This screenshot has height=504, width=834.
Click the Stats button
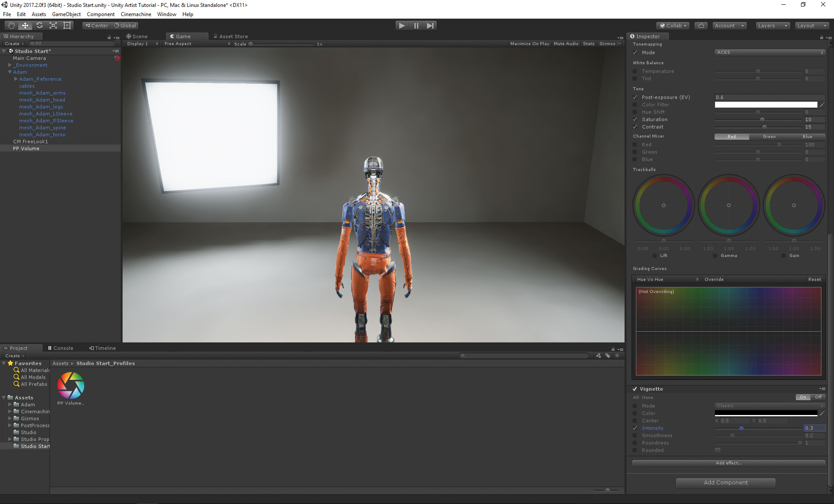(x=589, y=44)
